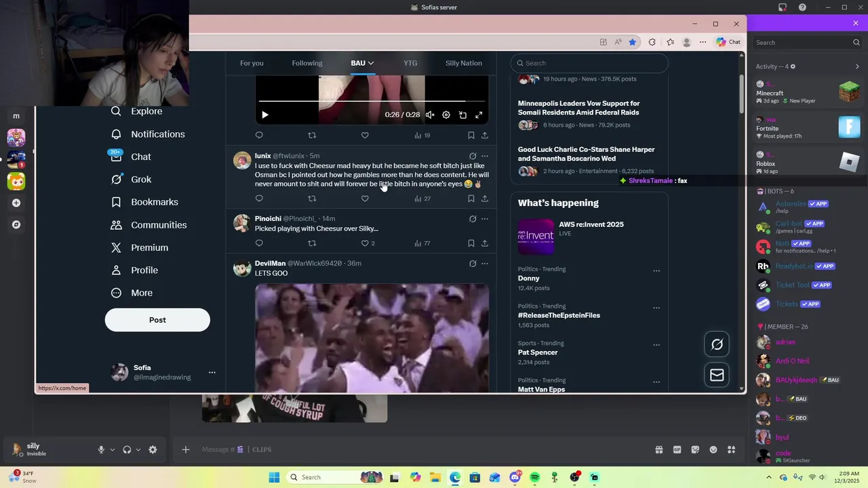The image size is (868, 488).
Task: Play the video in the top post
Action: (264, 115)
